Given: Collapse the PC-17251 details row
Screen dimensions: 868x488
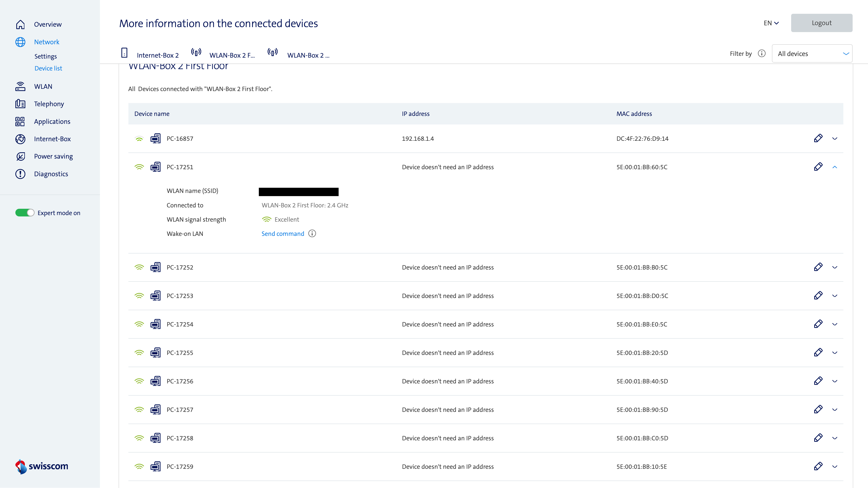Looking at the screenshot, I should click(x=835, y=167).
